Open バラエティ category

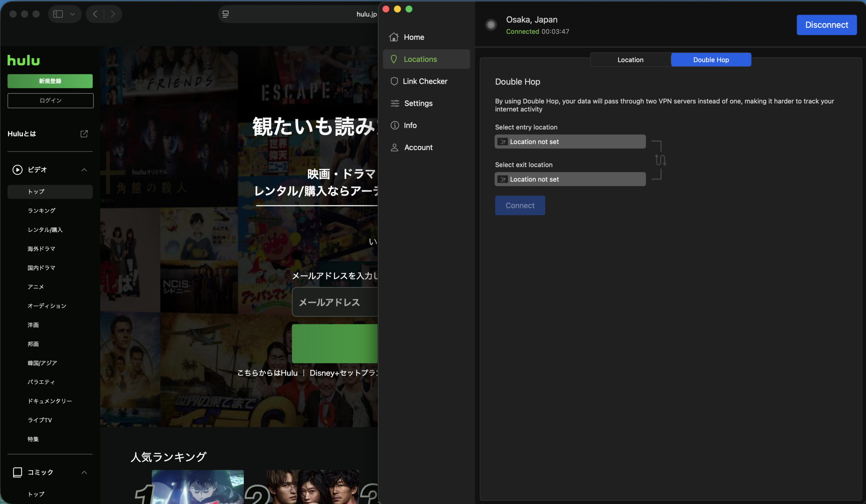click(41, 382)
